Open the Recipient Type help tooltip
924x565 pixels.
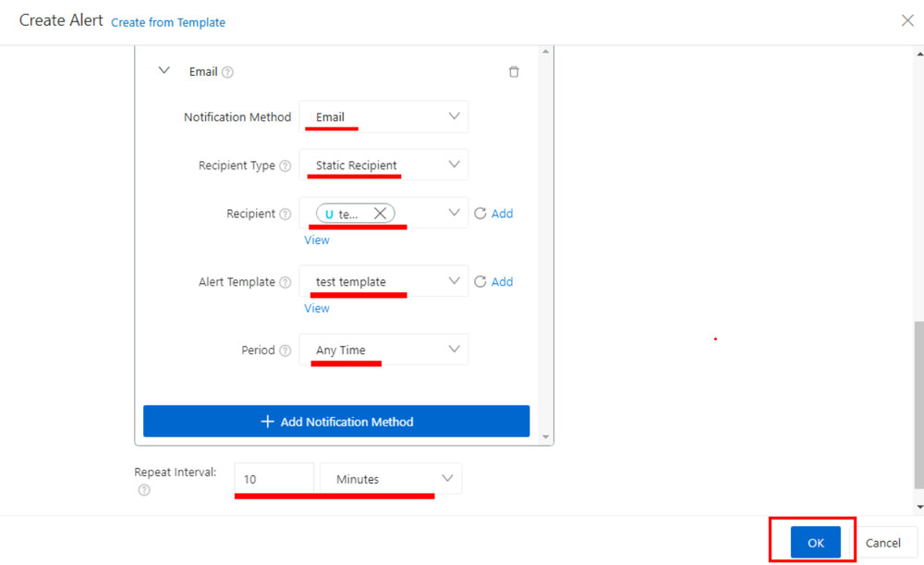[x=286, y=165]
